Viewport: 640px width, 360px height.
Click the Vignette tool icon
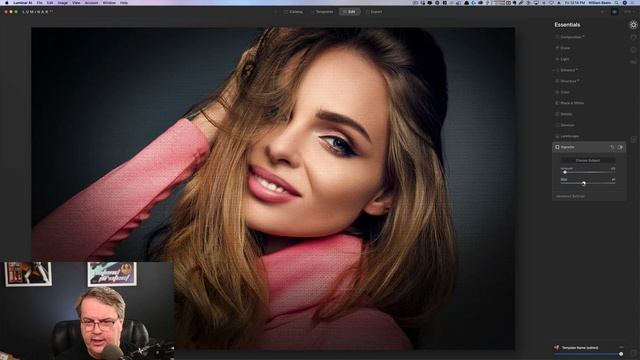557,147
